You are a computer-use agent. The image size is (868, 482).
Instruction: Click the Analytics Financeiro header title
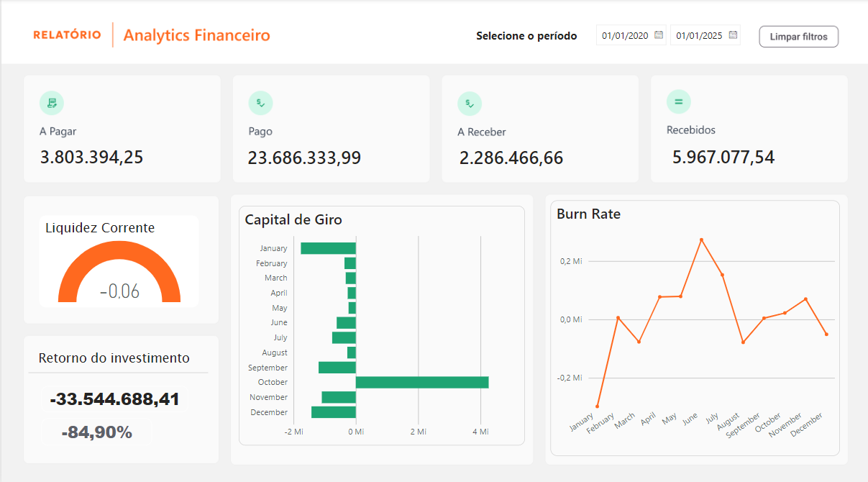[x=198, y=35]
